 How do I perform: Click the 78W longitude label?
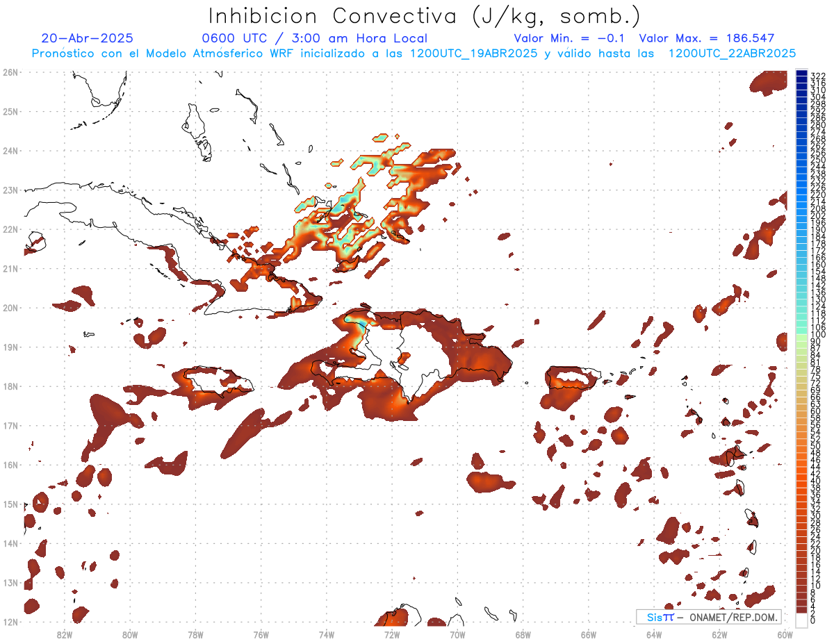[x=195, y=634]
